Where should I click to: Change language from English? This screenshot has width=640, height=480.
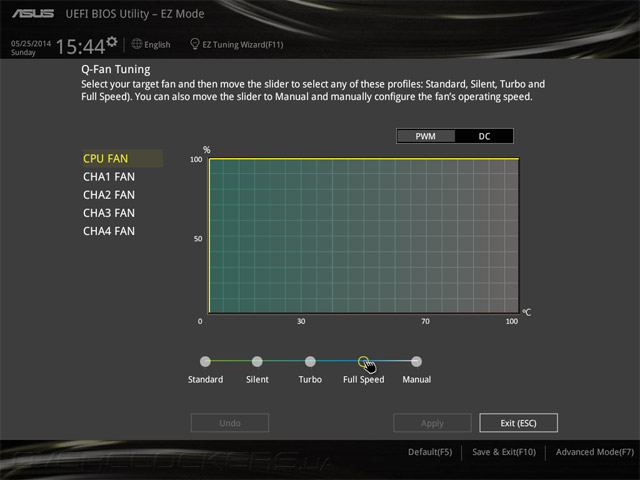click(157, 44)
